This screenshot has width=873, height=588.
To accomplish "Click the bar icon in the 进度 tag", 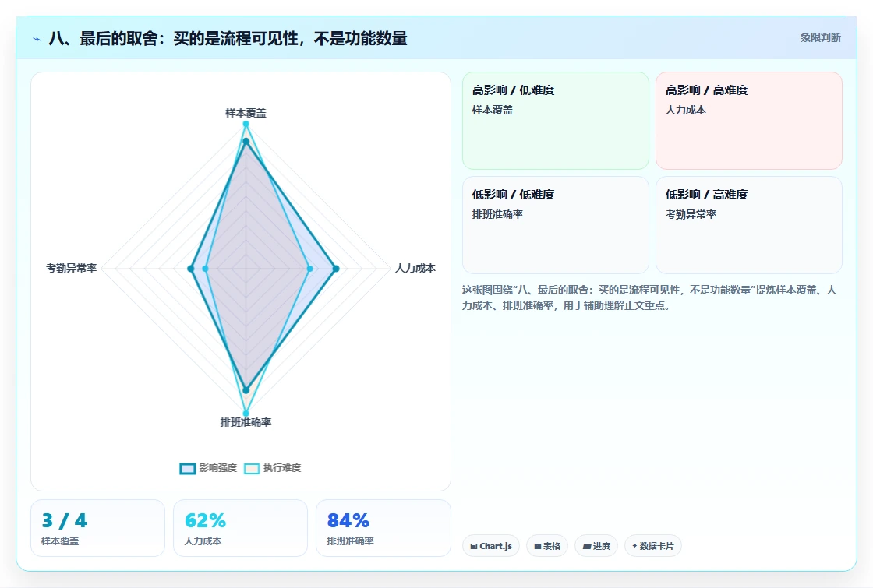I will click(x=587, y=546).
